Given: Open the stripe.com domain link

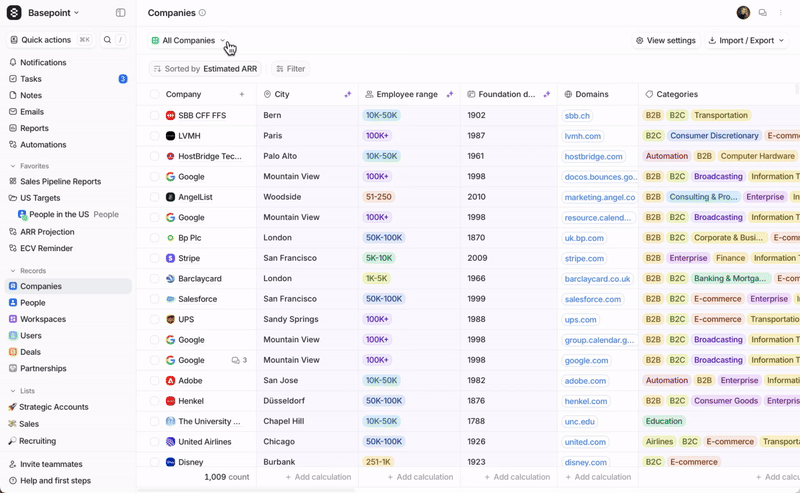Looking at the screenshot, I should point(584,259).
